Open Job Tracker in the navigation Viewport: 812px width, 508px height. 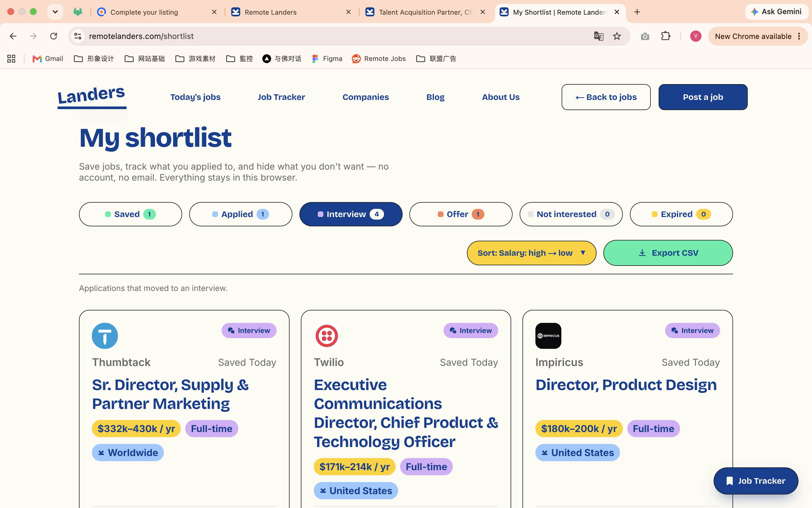coord(281,97)
